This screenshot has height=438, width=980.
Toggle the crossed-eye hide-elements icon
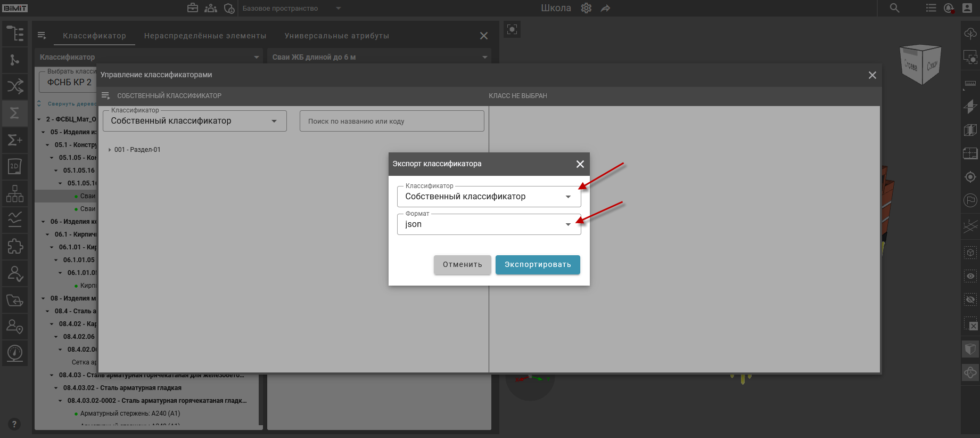coord(970,300)
